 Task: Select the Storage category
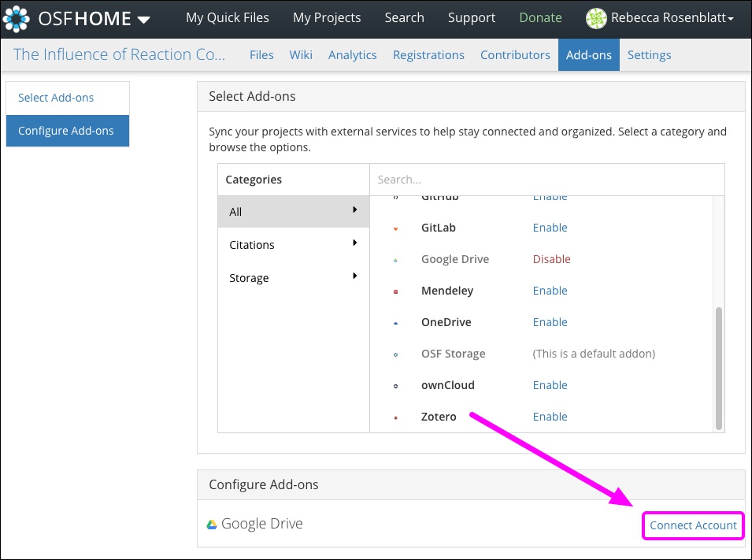[x=294, y=278]
